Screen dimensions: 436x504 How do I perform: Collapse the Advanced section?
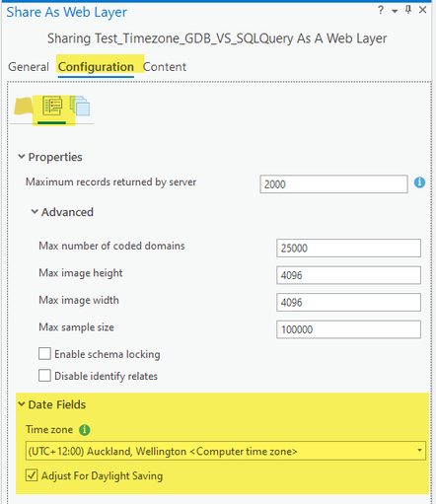point(35,212)
